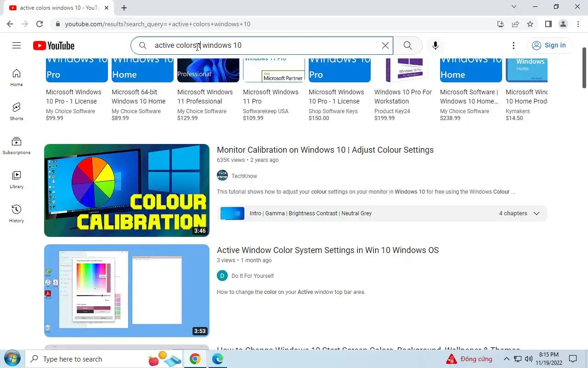
Task: Open the Microsoft Windows 10 Pro $99.99 product
Action: tap(77, 90)
